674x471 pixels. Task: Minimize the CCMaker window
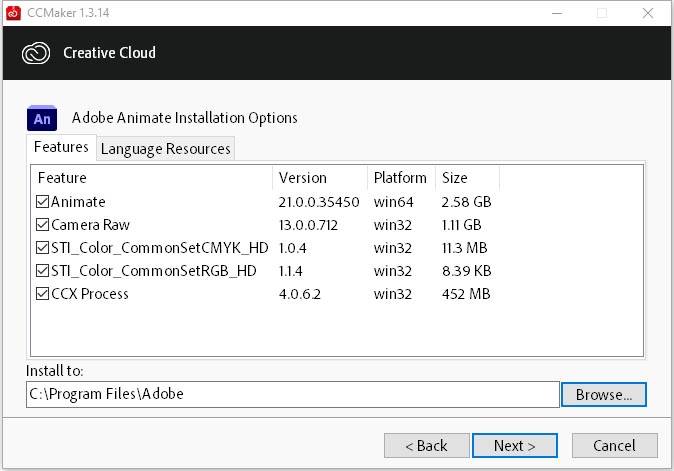[x=557, y=13]
